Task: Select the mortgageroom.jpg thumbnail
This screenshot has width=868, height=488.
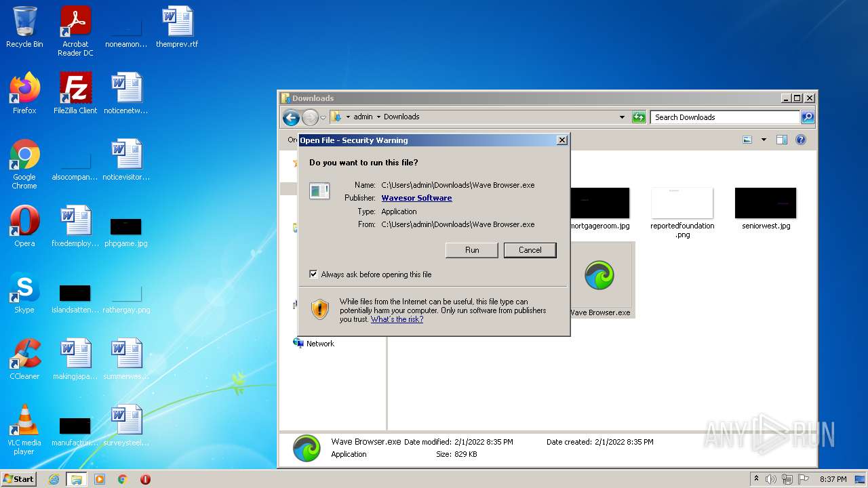Action: [600, 209]
